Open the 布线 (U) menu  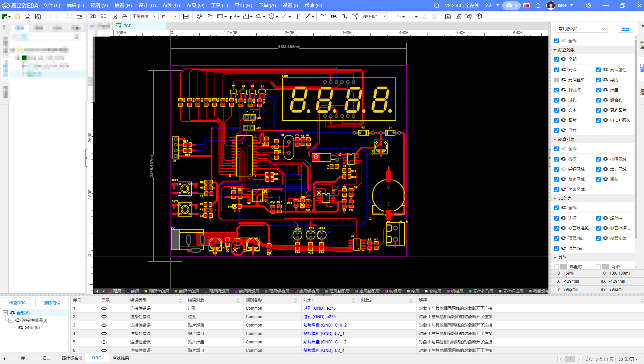coord(171,5)
